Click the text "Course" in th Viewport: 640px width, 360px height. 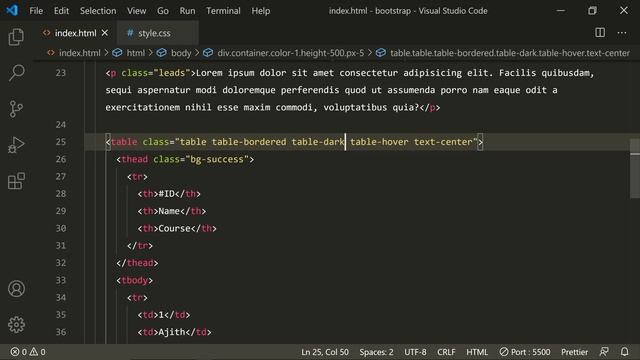click(x=174, y=228)
